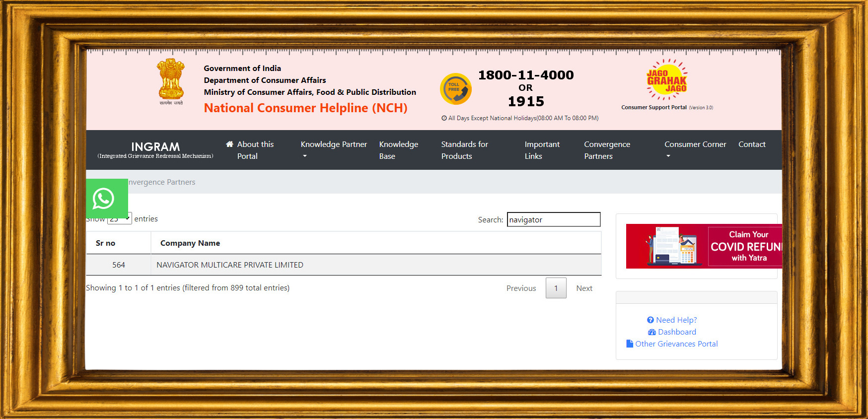Click the Next pagination button
This screenshot has width=868, height=419.
[x=584, y=288]
